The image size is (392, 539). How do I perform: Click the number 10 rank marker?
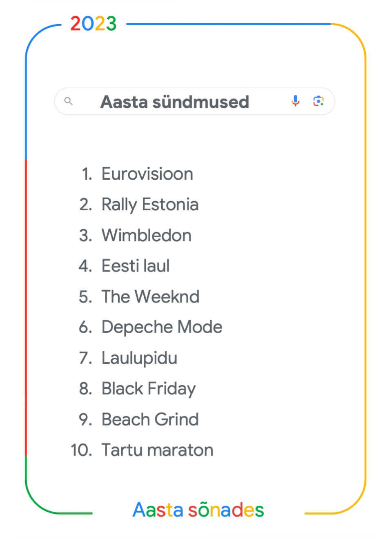point(81,450)
